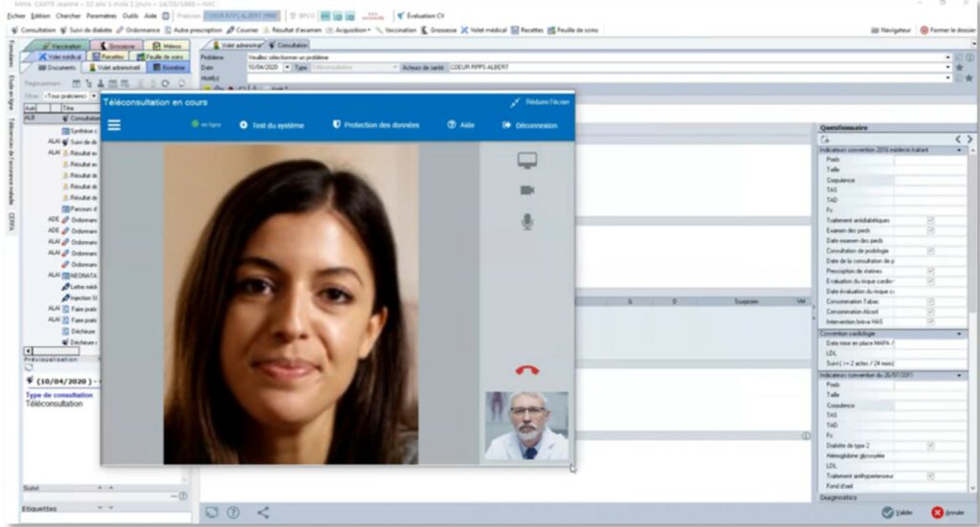
Task: Click Volet médical in the toolbar
Action: point(483,30)
